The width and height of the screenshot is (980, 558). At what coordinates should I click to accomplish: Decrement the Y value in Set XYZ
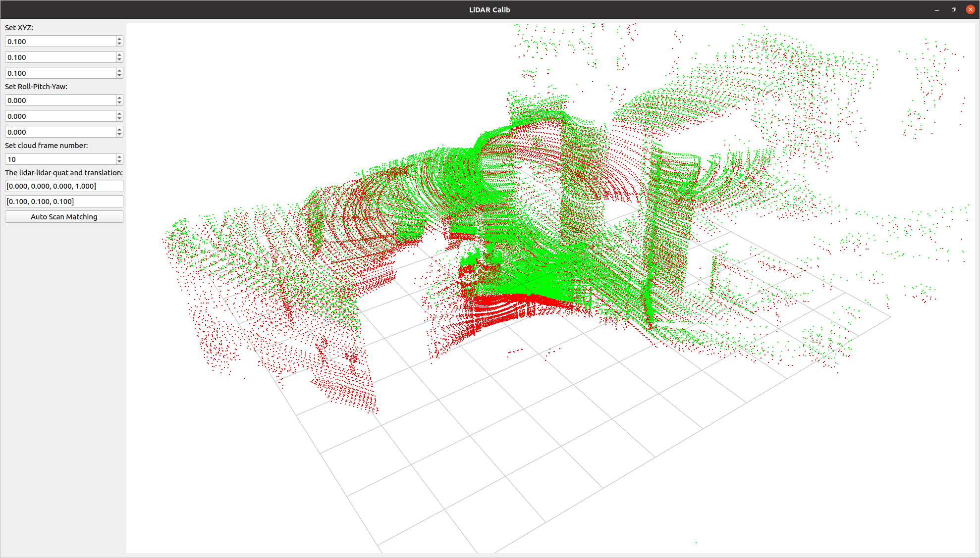(119, 59)
